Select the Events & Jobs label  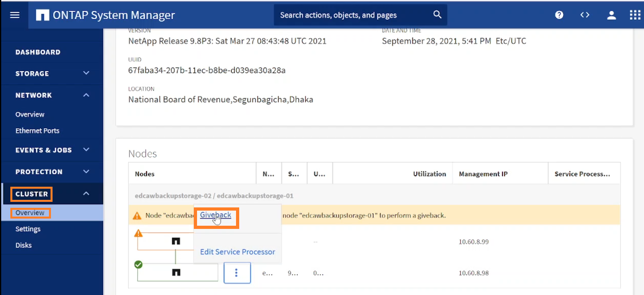[x=43, y=150]
